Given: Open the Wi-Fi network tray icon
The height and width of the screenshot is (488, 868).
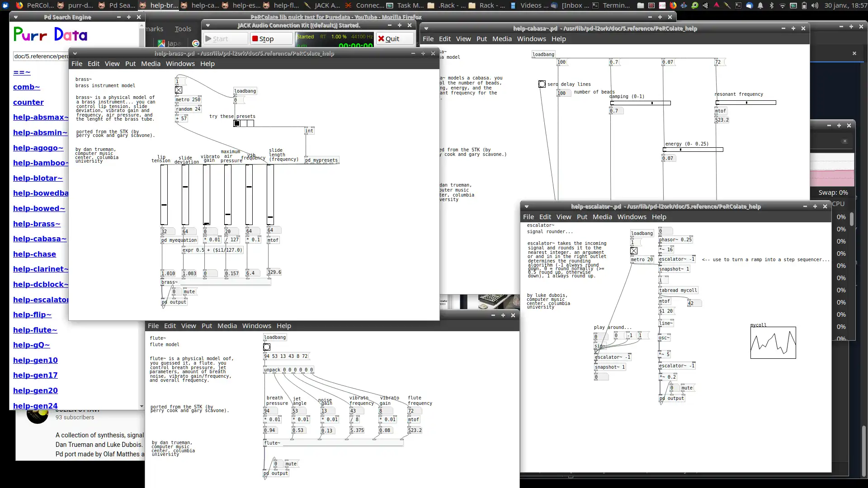Looking at the screenshot, I should click(x=782, y=5).
